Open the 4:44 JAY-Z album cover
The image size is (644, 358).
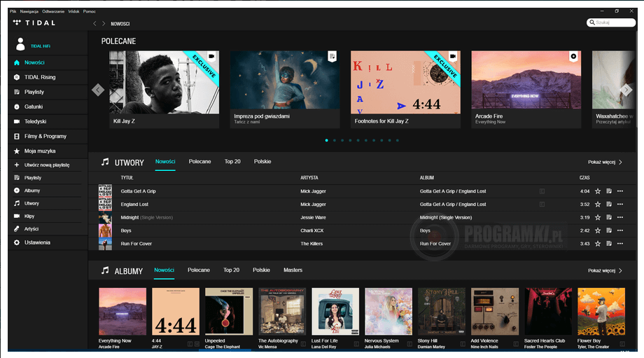pos(176,312)
